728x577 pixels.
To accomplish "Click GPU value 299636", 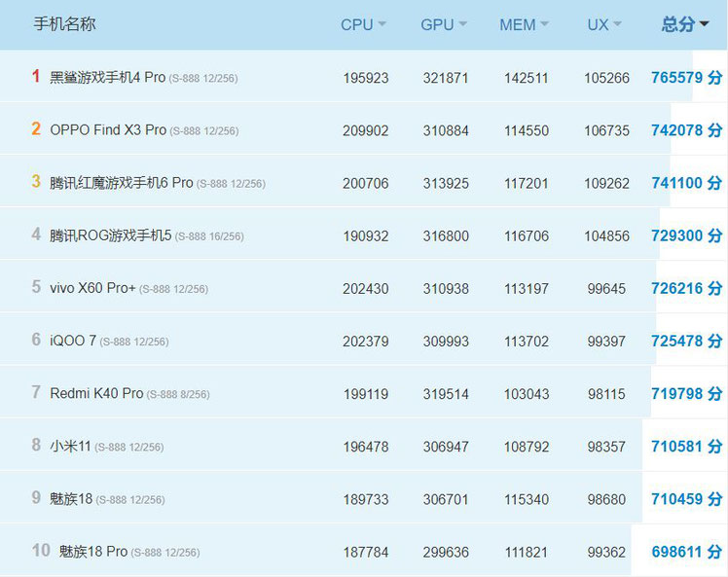I will 446,552.
